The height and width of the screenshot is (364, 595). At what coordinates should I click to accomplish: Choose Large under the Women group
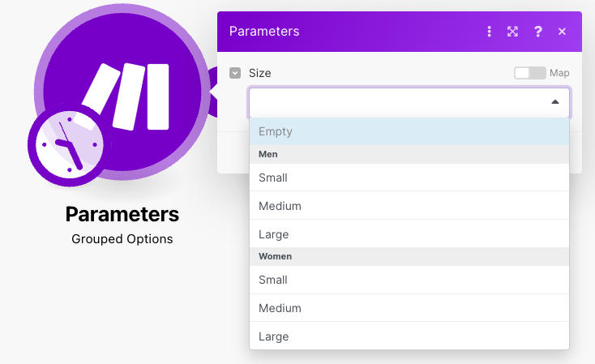coord(409,336)
